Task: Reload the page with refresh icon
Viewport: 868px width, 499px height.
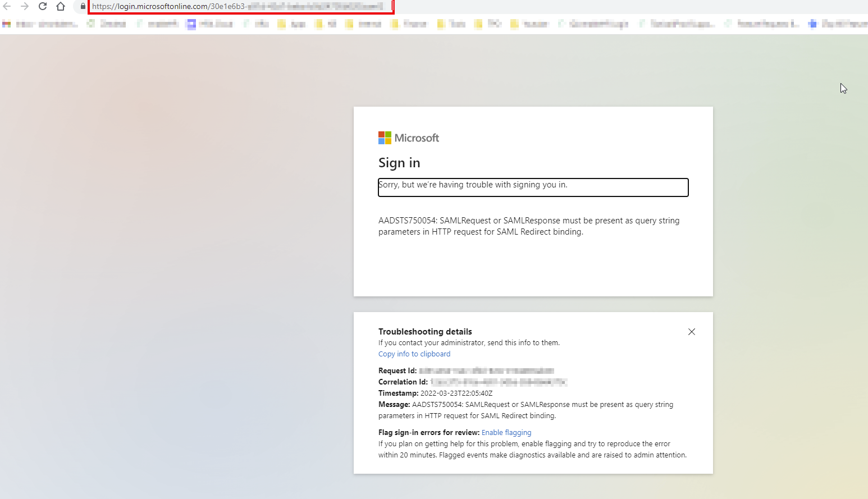Action: coord(43,7)
